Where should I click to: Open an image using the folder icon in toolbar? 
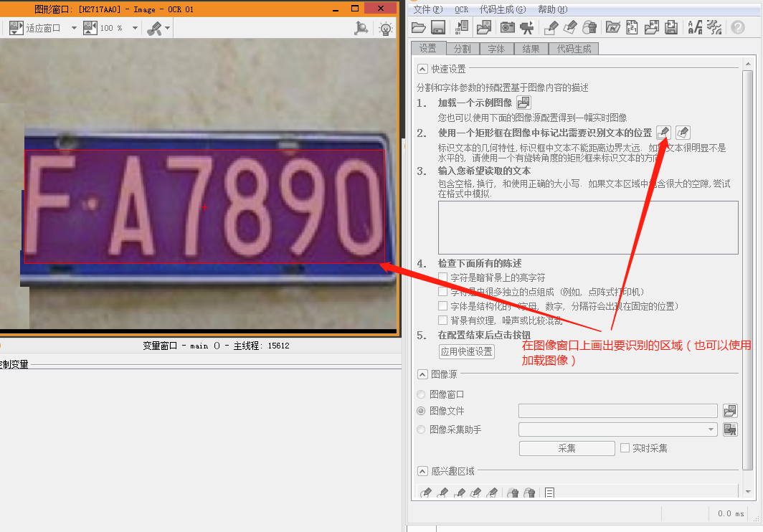[419, 27]
